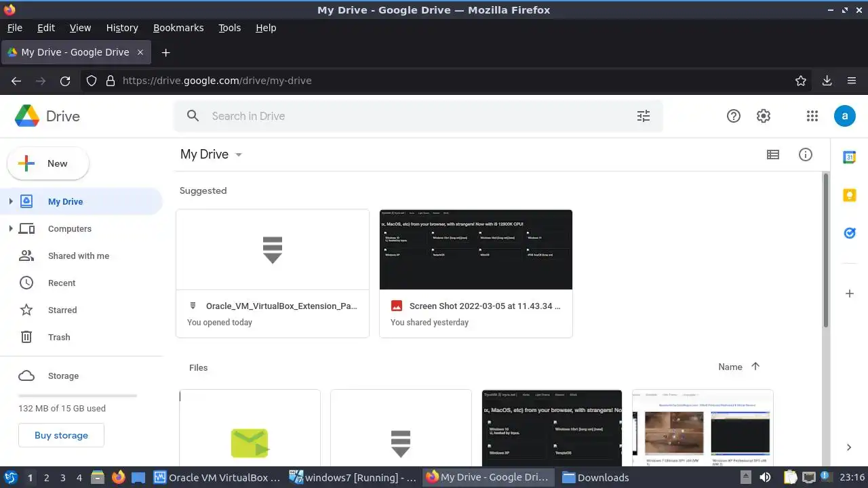Image resolution: width=868 pixels, height=488 pixels.
Task: Click the '132 MB of 15 GB used' text
Action: [62, 408]
